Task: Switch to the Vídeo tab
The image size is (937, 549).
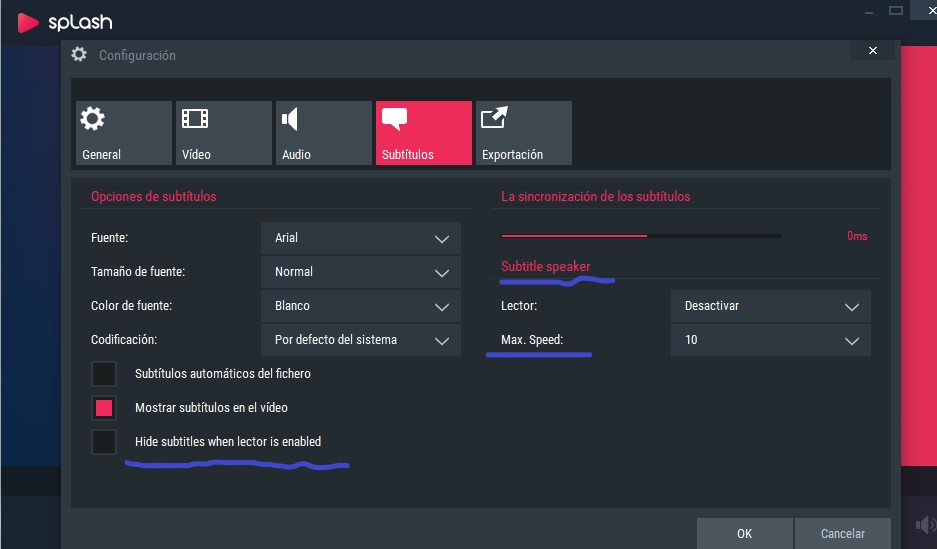Action: pyautogui.click(x=223, y=133)
